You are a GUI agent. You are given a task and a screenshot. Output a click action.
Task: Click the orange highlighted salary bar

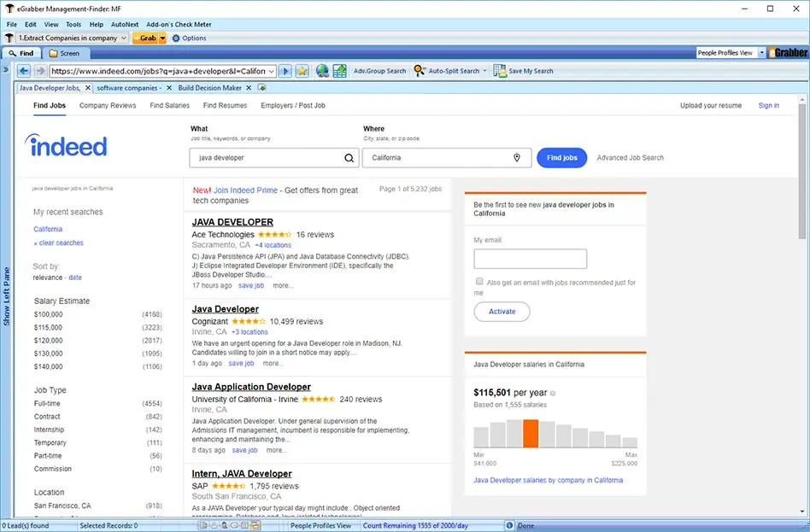pyautogui.click(x=531, y=433)
